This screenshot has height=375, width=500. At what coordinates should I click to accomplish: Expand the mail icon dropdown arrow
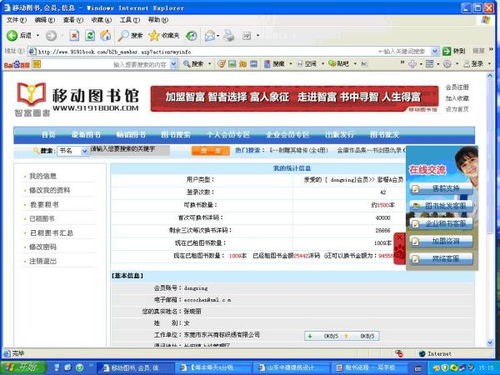tap(218, 36)
